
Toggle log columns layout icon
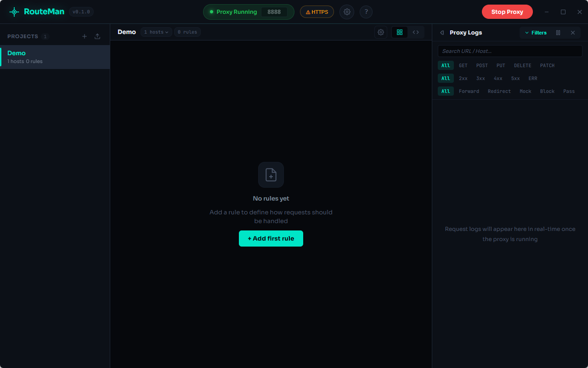(558, 33)
